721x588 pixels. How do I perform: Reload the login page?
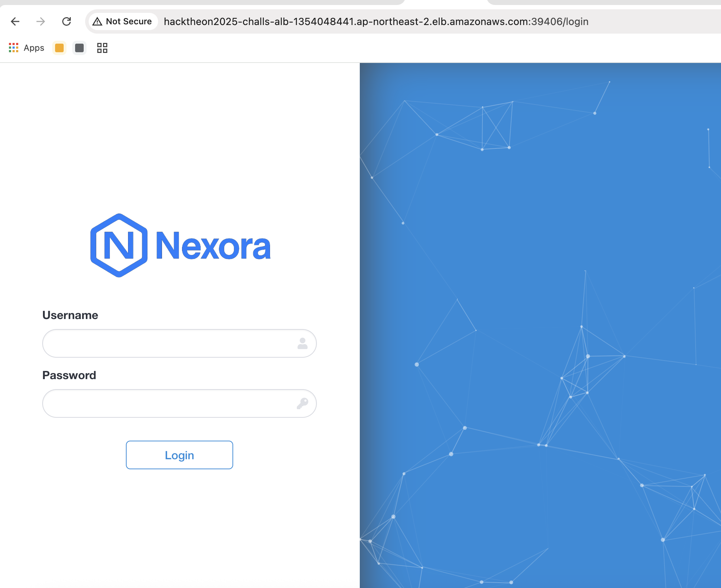[67, 21]
